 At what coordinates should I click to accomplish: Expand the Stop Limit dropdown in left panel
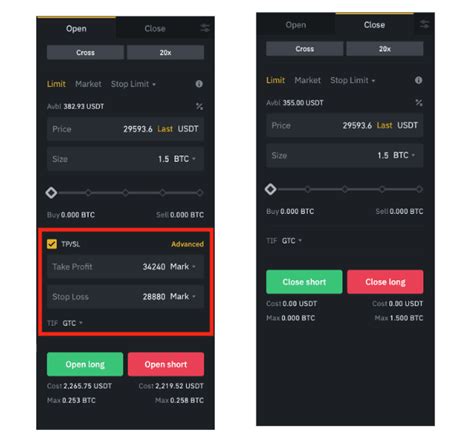[x=133, y=84]
